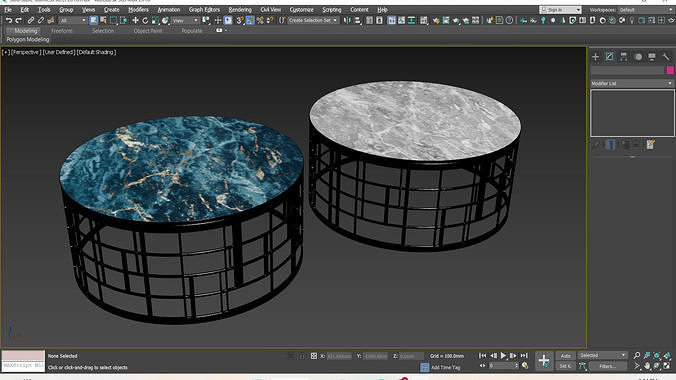Screen dimensions: 676x380
Task: Click the pink object color swatch
Action: (670, 70)
